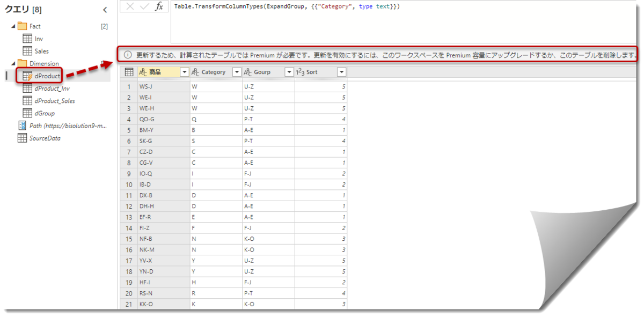Viewport: 644px width, 317px height.
Task: Click the fx formula icon
Action: coord(159,7)
